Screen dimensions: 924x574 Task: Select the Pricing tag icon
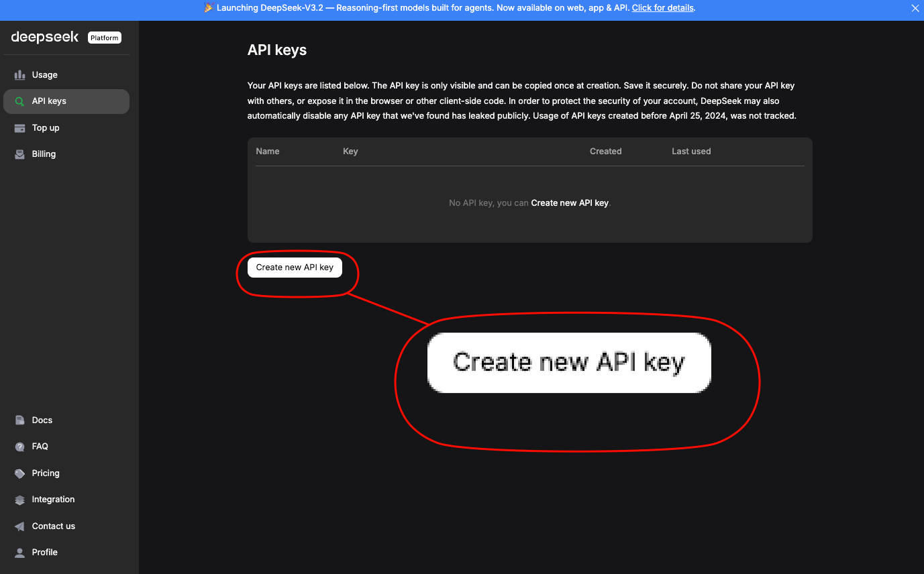click(20, 473)
